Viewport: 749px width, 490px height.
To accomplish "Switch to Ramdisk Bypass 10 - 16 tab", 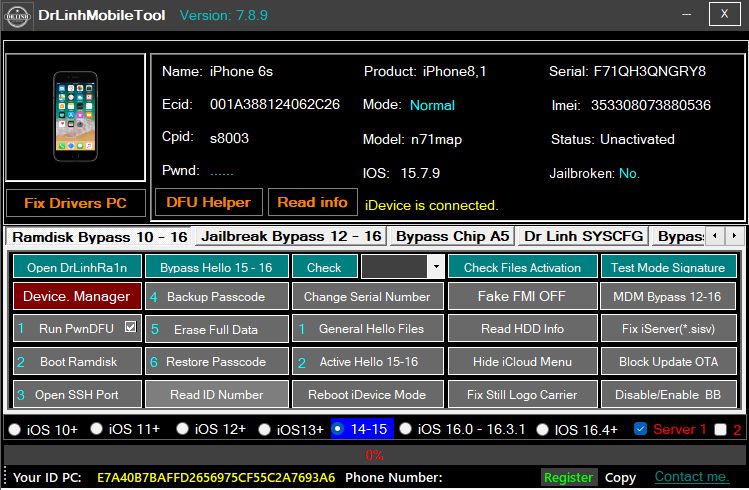I will pyautogui.click(x=99, y=237).
